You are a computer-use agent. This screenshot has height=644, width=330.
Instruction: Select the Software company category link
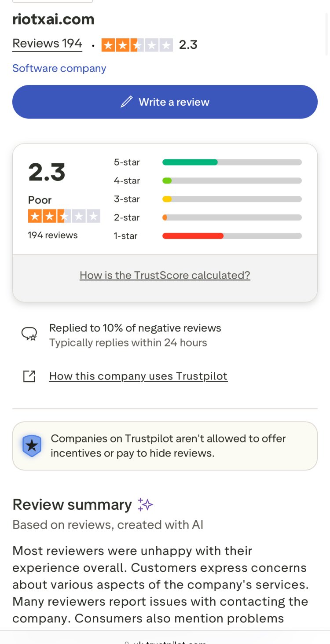pyautogui.click(x=59, y=68)
